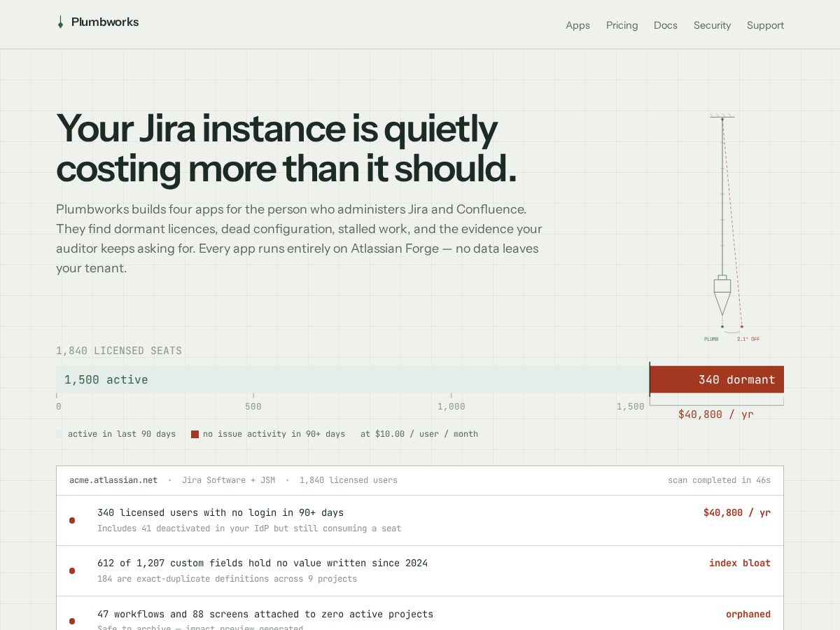Click the '$40,800 / yr' tag in the findings list
The image size is (840, 630).
coord(736,512)
